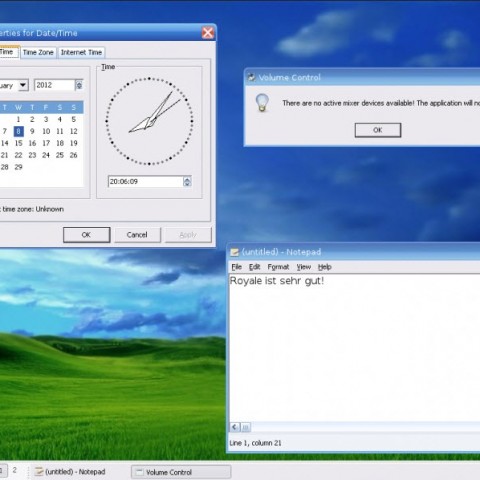
Task: Select day 10 in the calendar
Action: (x=46, y=131)
